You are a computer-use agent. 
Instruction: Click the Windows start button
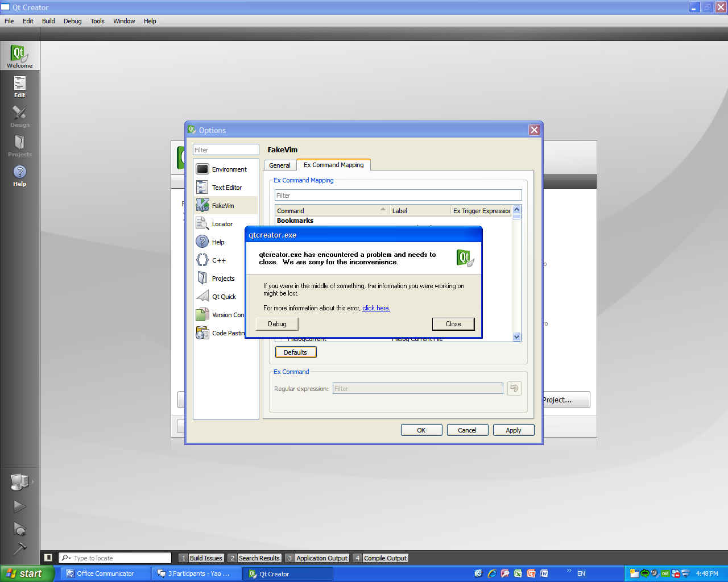pos(27,573)
